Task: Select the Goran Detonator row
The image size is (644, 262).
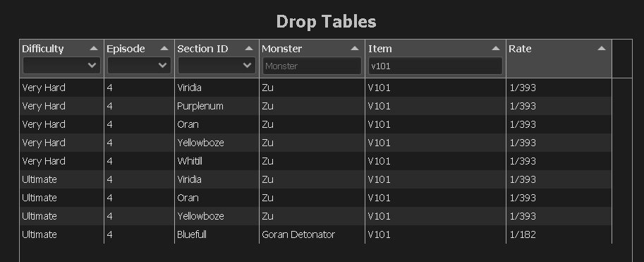Action: 315,234
